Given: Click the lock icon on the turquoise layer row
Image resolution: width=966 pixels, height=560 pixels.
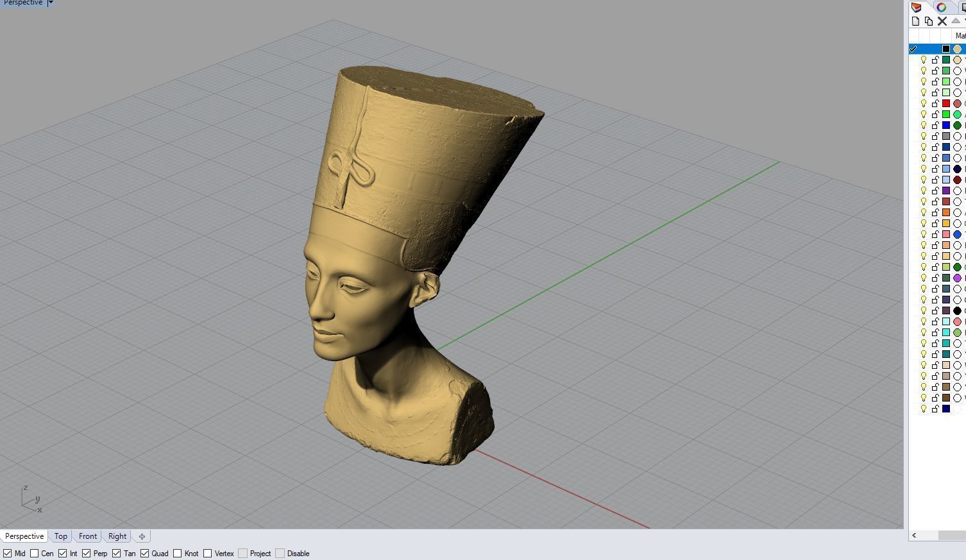Looking at the screenshot, I should pyautogui.click(x=935, y=332).
